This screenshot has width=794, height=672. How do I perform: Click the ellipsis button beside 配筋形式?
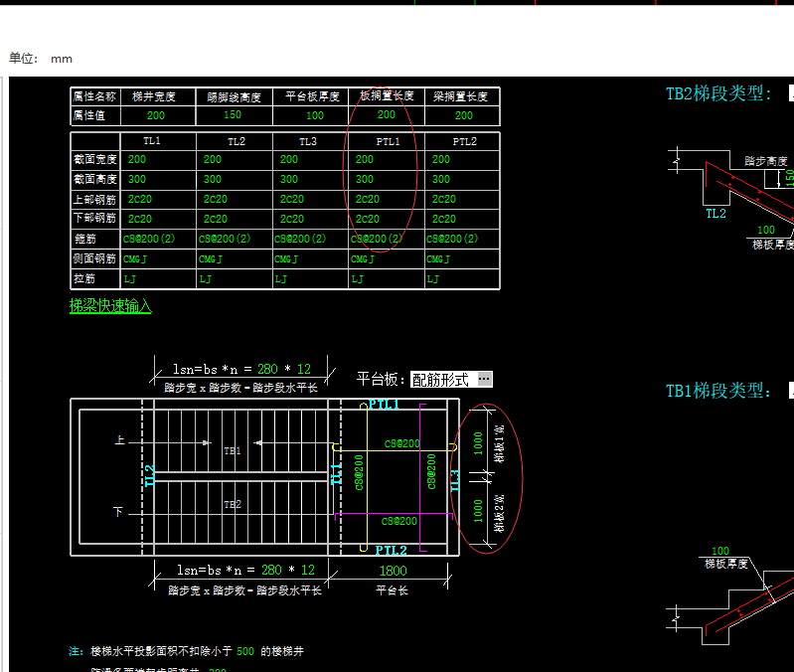point(485,379)
